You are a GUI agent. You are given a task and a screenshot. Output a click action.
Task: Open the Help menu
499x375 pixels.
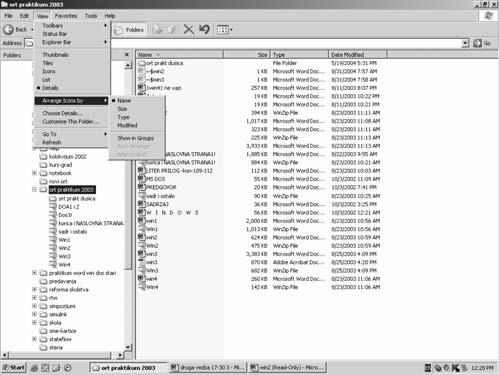(x=110, y=16)
